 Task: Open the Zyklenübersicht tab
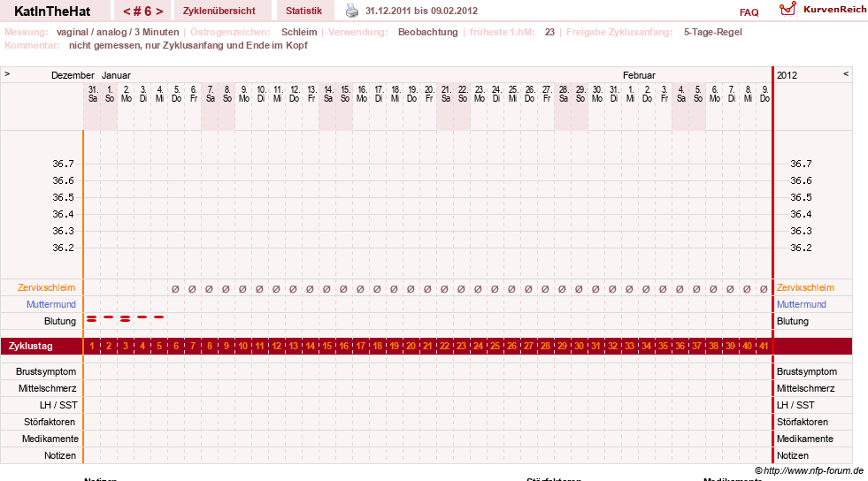[x=219, y=11]
